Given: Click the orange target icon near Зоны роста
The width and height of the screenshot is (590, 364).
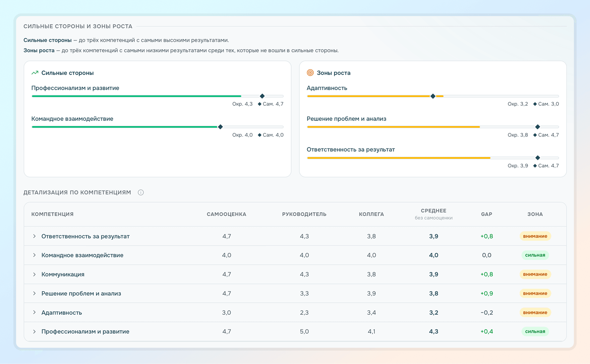Looking at the screenshot, I should 310,73.
